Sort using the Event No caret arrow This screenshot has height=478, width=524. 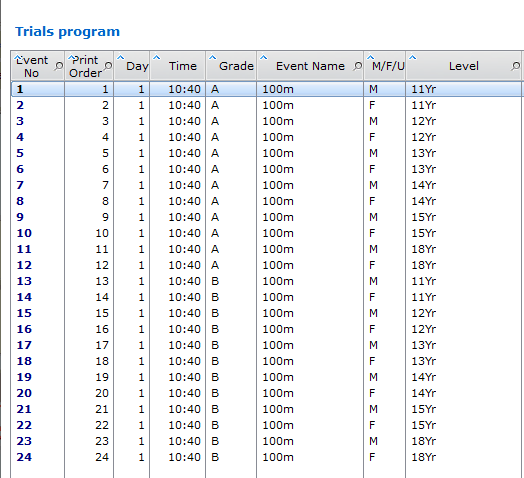pyautogui.click(x=18, y=58)
